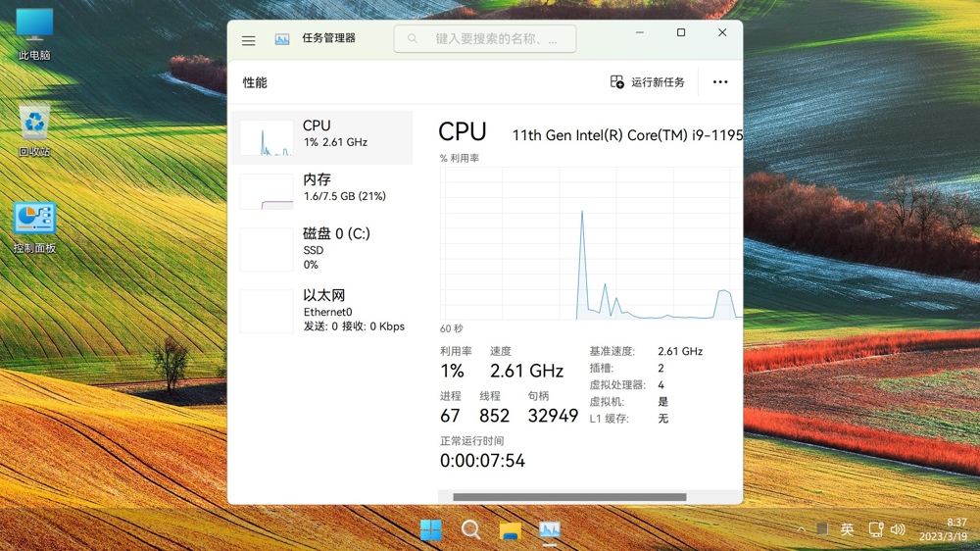Viewport: 980px width, 551px height.
Task: Open File Explorer from the taskbar
Action: click(510, 530)
